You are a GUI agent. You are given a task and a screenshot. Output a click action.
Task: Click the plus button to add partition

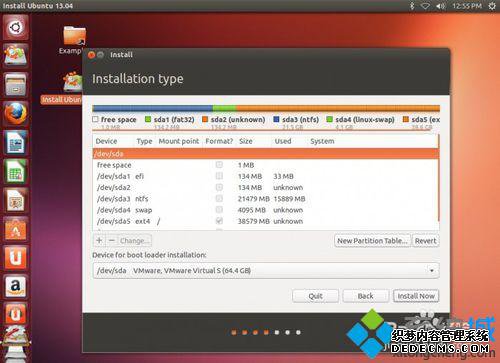tap(99, 240)
